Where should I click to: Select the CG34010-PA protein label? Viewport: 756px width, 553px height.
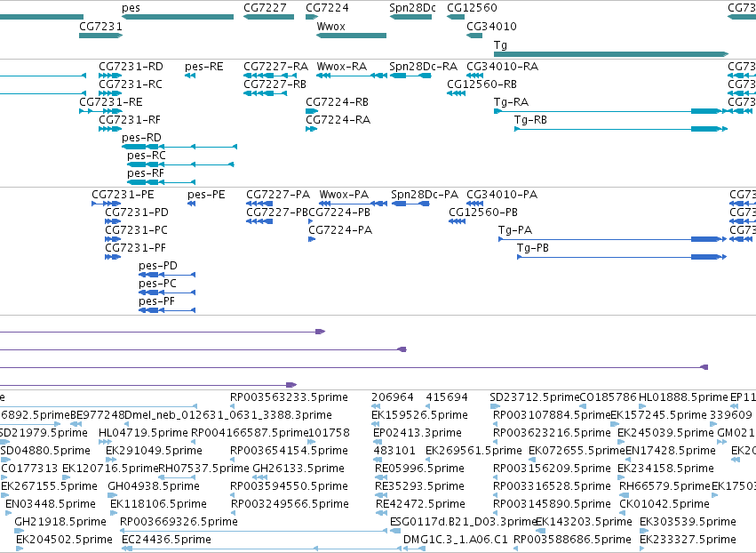pyautogui.click(x=502, y=195)
